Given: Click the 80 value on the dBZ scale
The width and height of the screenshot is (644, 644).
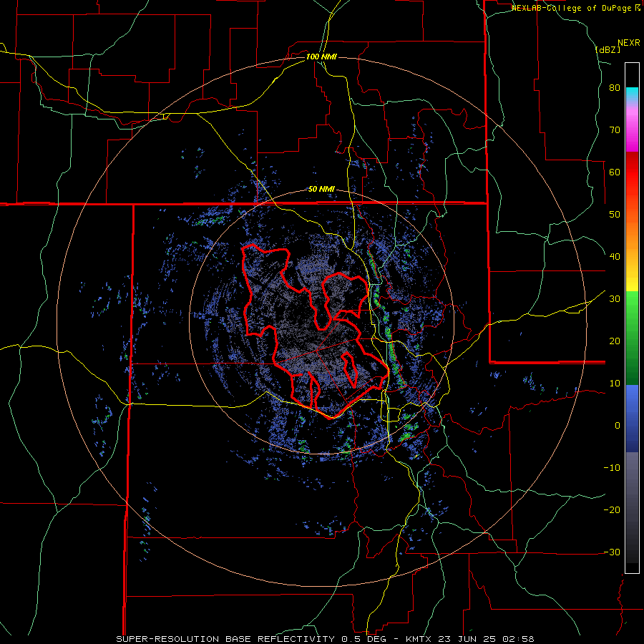Looking at the screenshot, I should coord(615,88).
